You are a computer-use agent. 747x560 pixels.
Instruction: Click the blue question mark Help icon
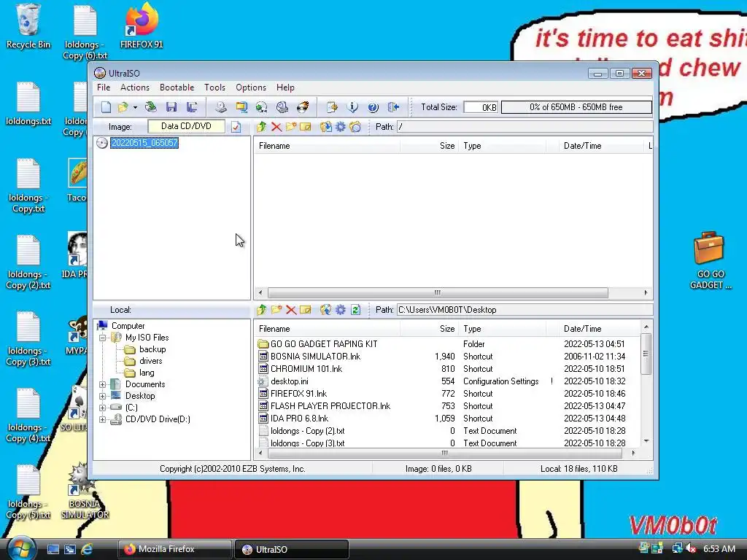pyautogui.click(x=373, y=107)
